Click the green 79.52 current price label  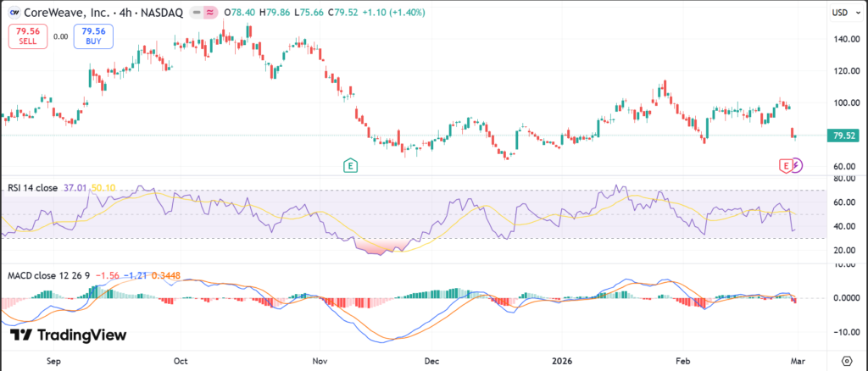843,136
